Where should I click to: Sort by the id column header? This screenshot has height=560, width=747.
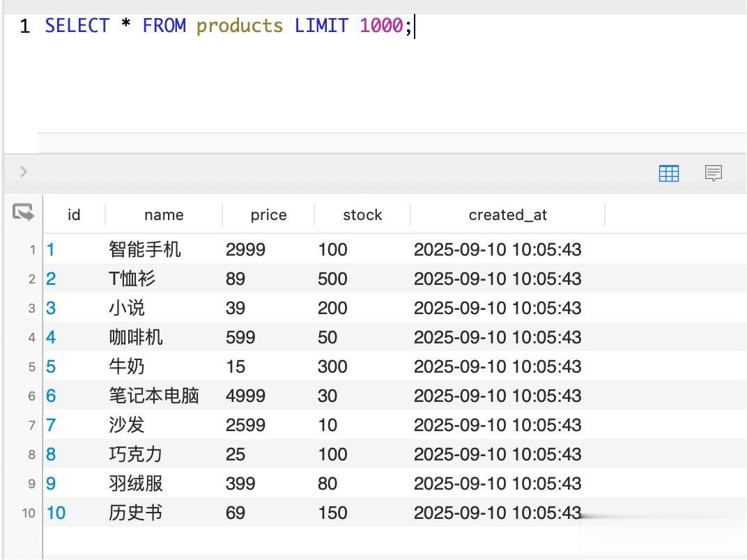click(74, 215)
